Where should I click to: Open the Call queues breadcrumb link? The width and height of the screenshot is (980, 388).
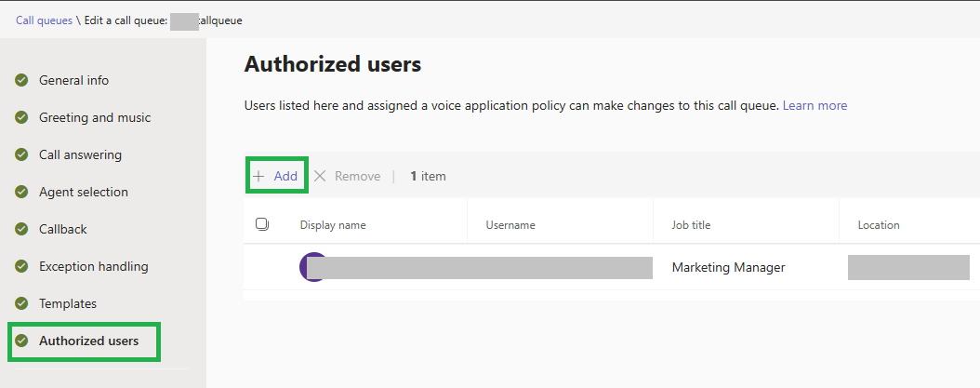pyautogui.click(x=44, y=20)
